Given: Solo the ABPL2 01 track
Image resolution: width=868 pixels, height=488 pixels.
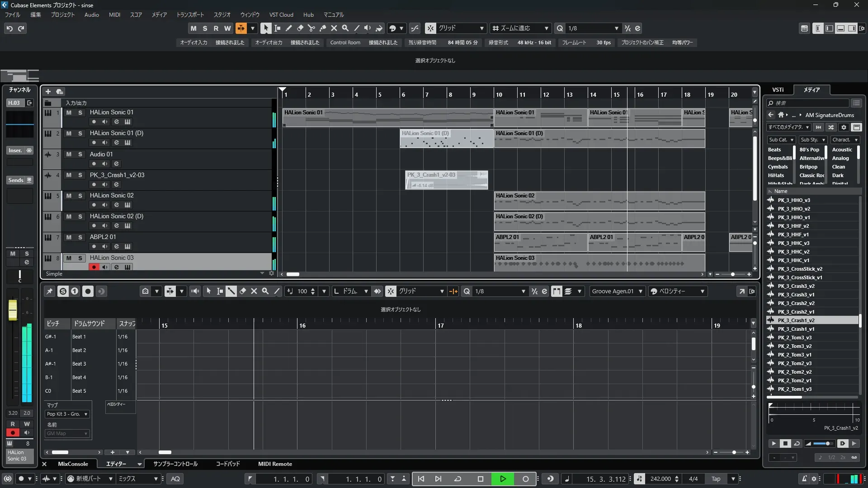Looking at the screenshot, I should (80, 237).
